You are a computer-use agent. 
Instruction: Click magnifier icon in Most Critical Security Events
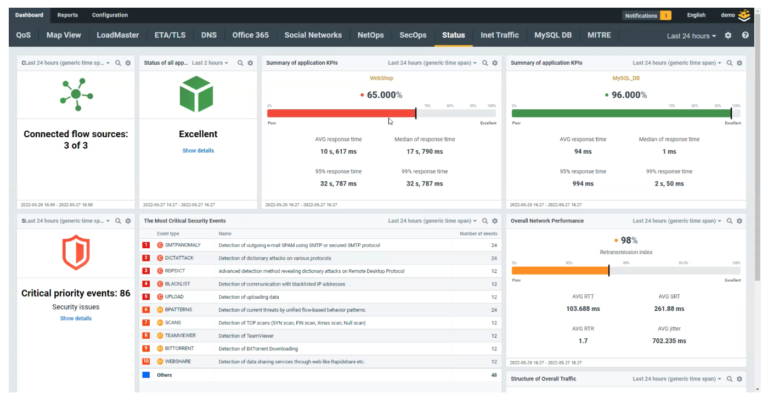click(x=483, y=220)
